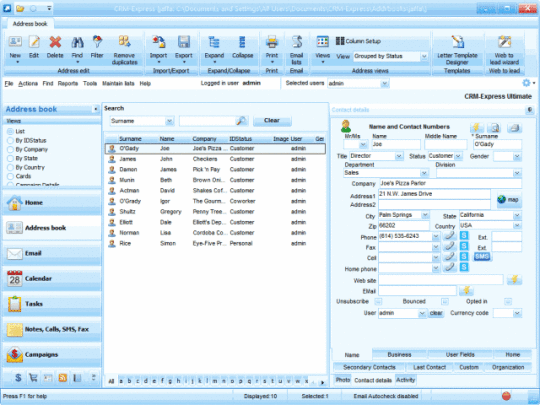Viewport: 540px width, 405px height.
Task: Click the SMS button beside the Cell field
Action: pos(481,257)
